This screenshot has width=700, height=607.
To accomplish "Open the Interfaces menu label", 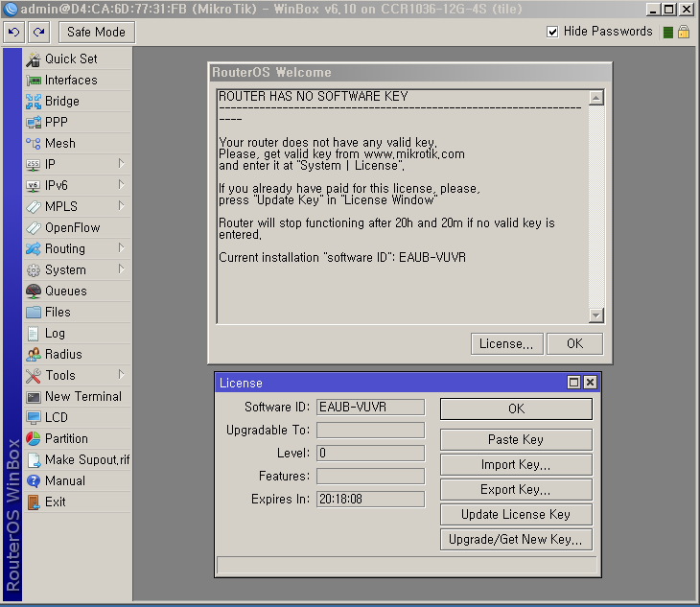I will tap(71, 81).
